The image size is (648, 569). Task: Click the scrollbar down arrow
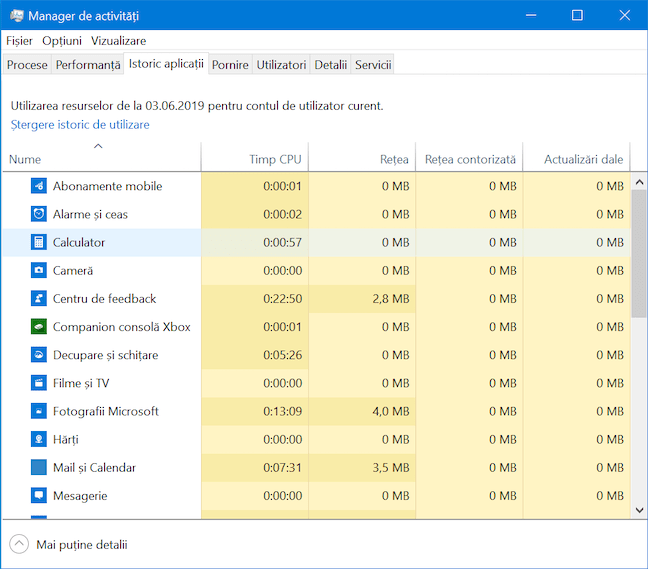[639, 510]
